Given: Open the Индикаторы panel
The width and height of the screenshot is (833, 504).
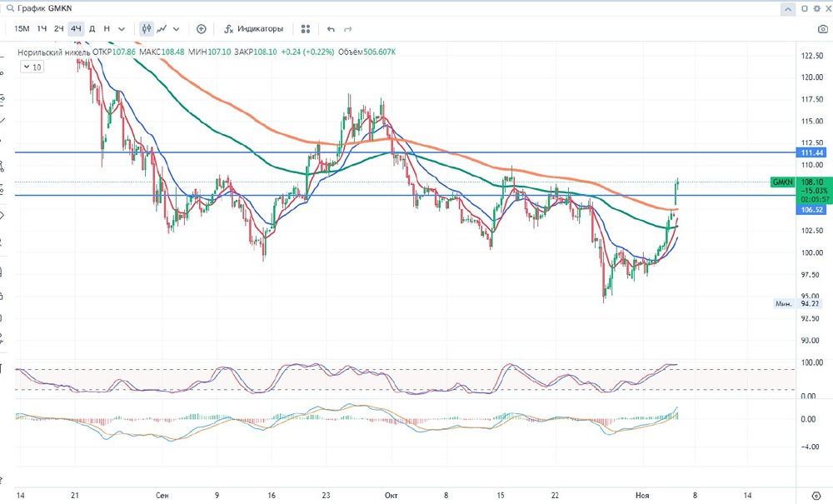Looking at the screenshot, I should (253, 28).
